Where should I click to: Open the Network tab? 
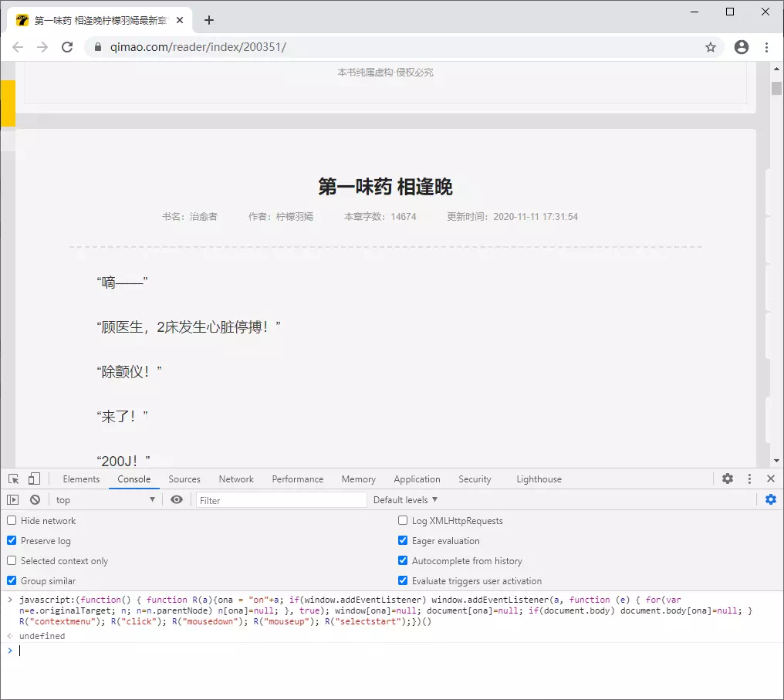236,479
